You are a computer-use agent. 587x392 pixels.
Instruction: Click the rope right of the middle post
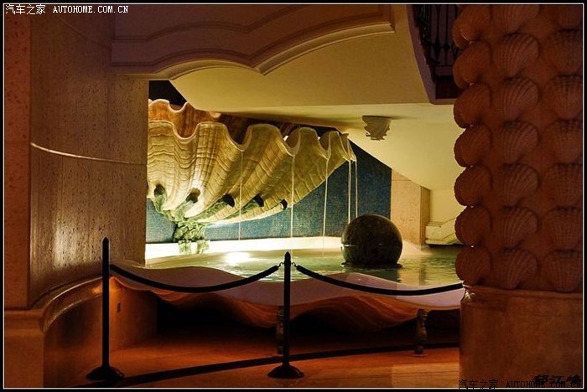coord(377,286)
